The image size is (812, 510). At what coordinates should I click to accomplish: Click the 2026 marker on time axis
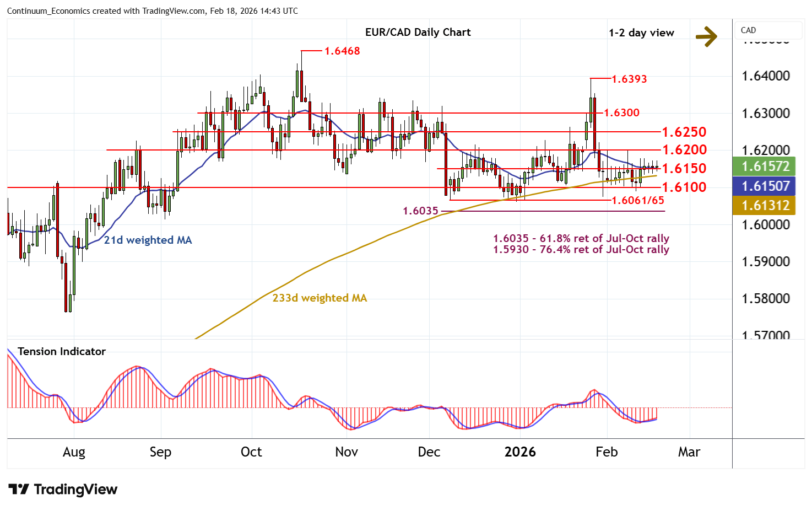tap(520, 452)
